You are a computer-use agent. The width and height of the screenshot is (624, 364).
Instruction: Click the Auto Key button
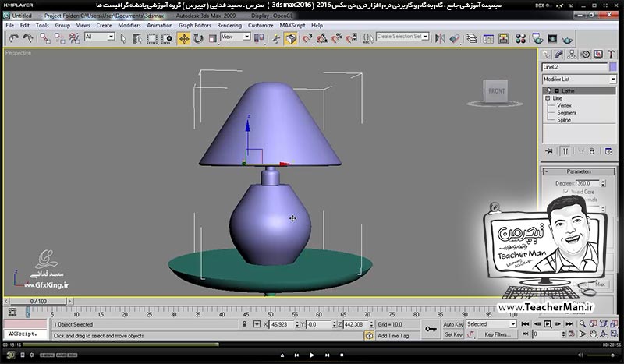pos(453,324)
